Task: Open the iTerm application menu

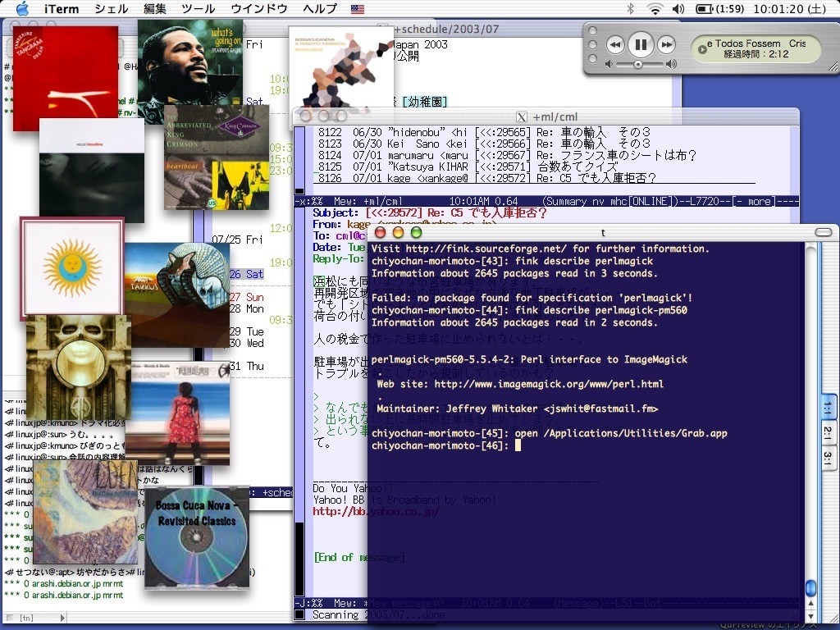Action: tap(62, 8)
